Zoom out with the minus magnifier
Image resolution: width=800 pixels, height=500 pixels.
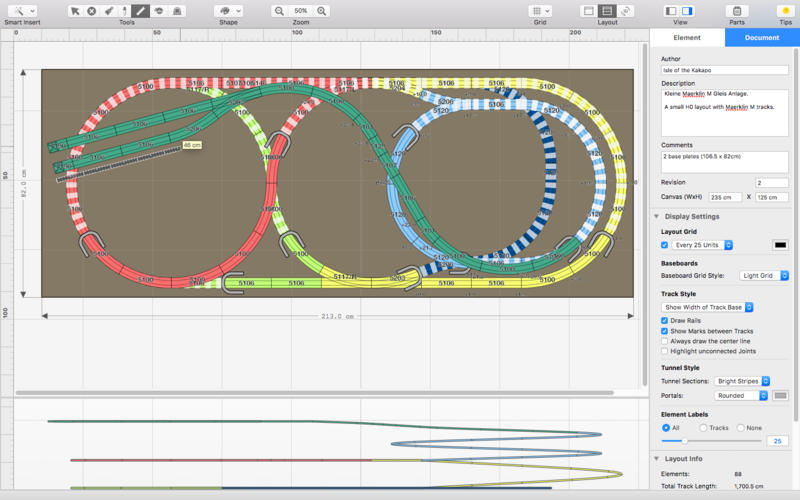[x=279, y=10]
